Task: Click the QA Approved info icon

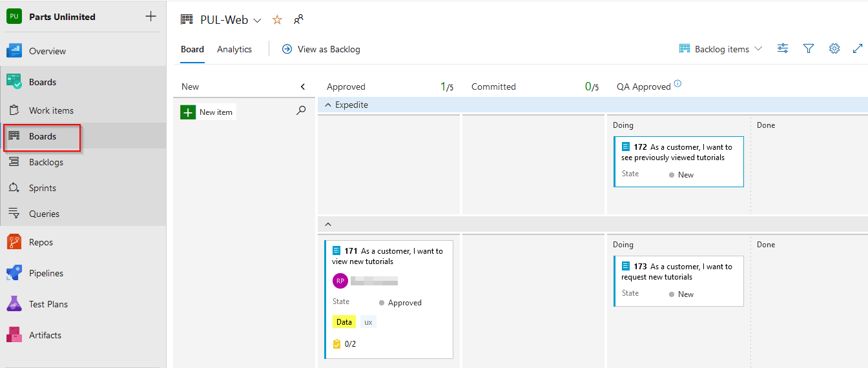Action: [677, 84]
